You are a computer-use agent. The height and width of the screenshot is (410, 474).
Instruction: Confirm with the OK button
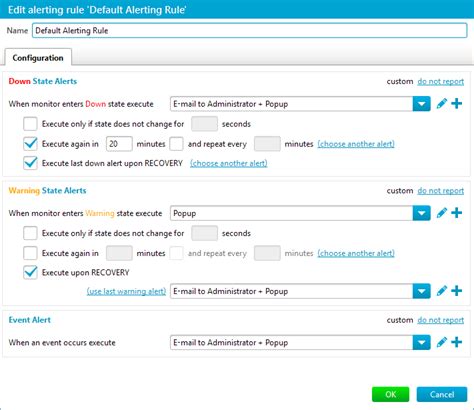point(390,394)
